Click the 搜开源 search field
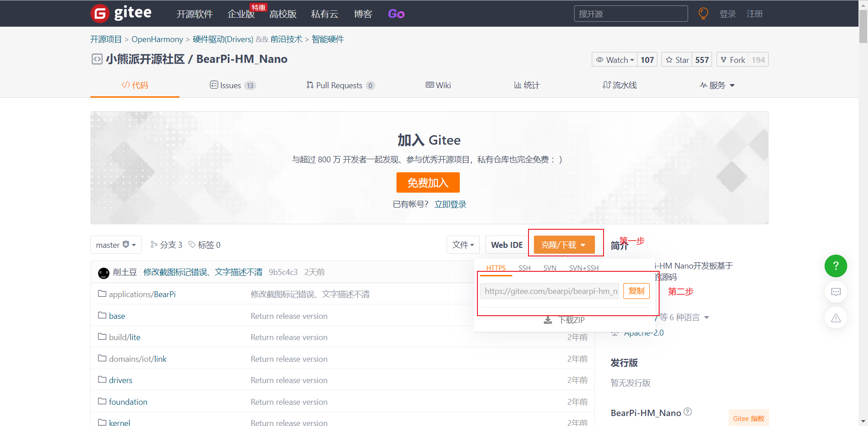 click(631, 14)
